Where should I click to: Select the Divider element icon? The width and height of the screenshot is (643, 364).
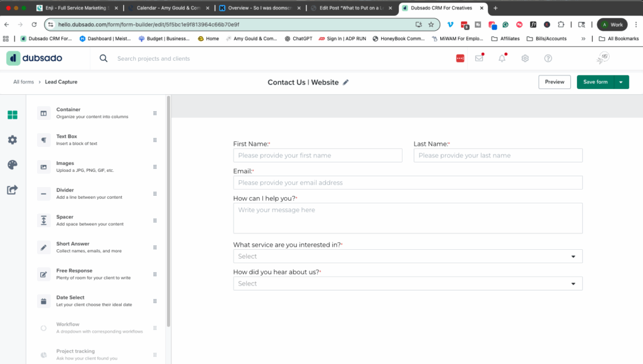[43, 193]
